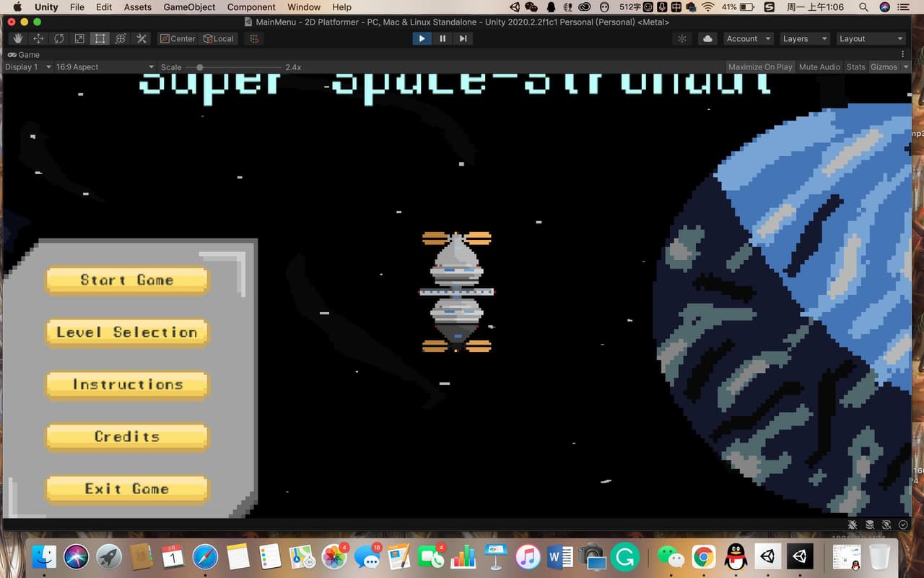
Task: Toggle Maximize On Play
Action: tap(760, 66)
